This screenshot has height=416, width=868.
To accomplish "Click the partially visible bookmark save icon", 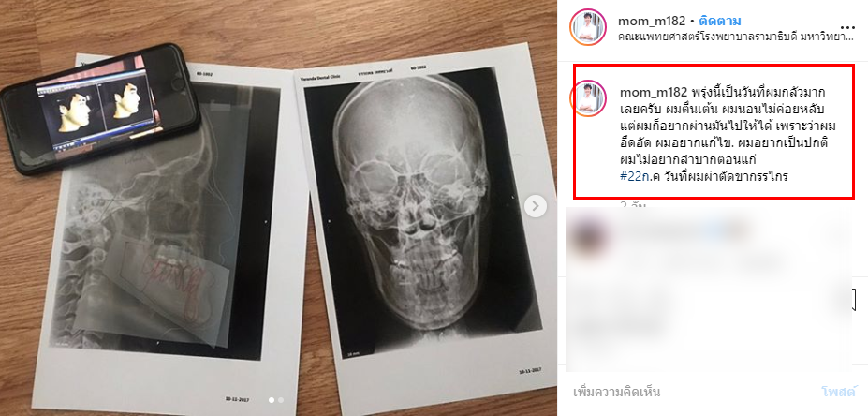I will 853,299.
